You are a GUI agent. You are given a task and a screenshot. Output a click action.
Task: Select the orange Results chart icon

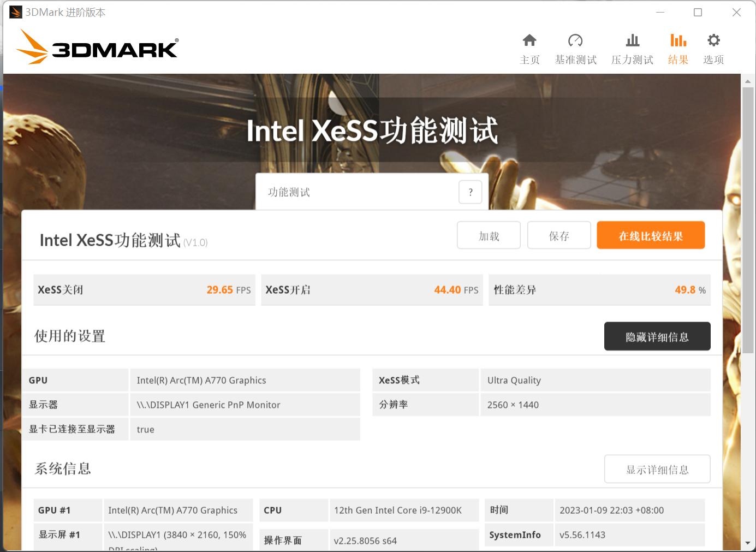[678, 40]
